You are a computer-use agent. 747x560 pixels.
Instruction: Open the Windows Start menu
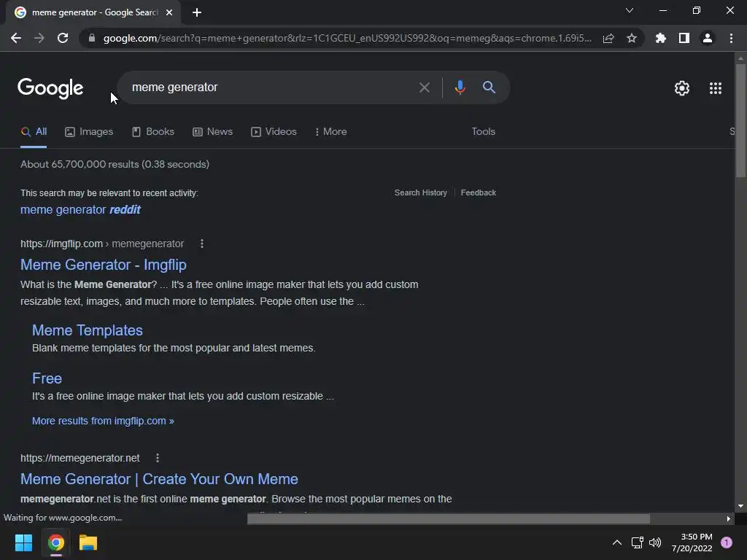23,542
